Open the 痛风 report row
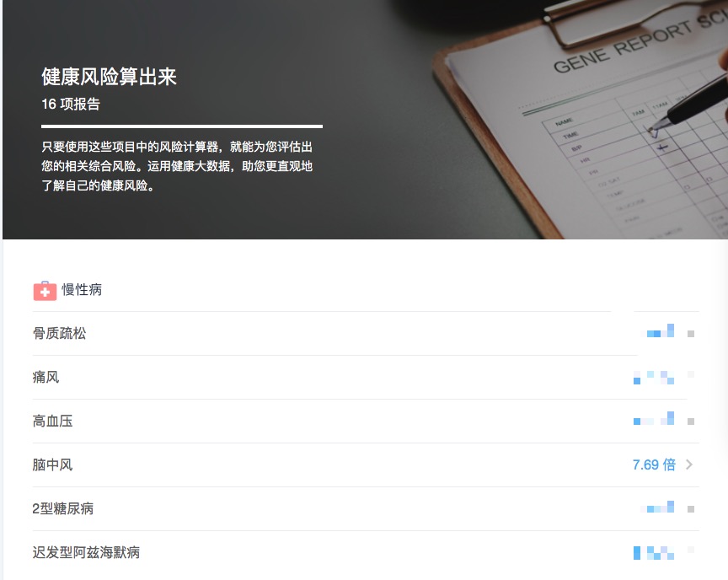 (x=366, y=377)
